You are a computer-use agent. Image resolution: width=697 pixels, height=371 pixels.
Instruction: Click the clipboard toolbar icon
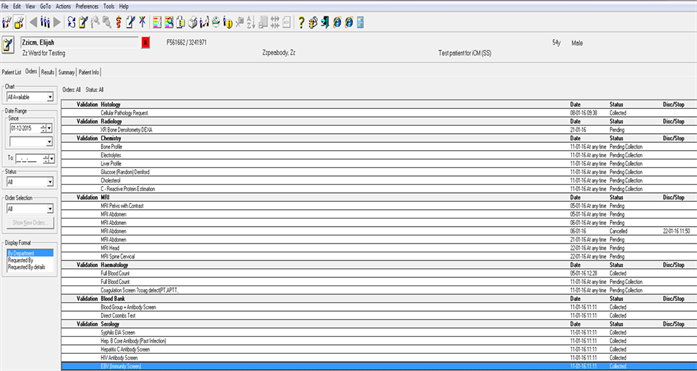(x=180, y=22)
